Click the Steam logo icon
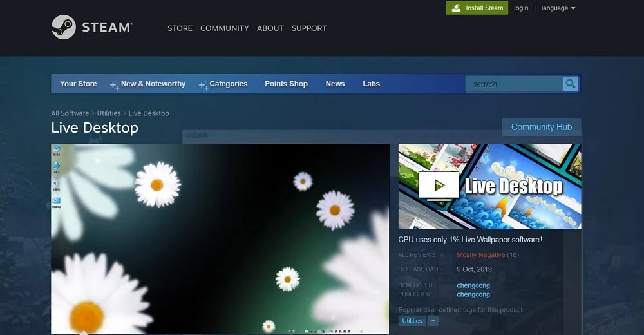Screen dimensions: 644x335 64,27
